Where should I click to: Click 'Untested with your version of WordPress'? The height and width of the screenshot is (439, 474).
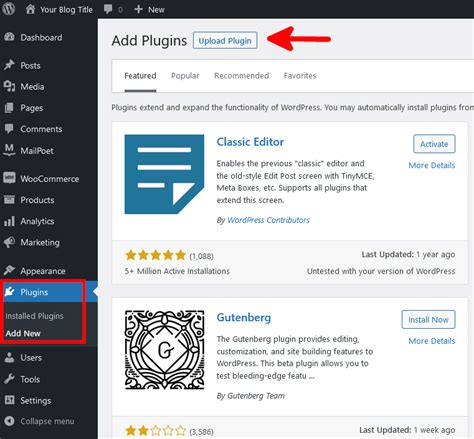[x=381, y=271]
